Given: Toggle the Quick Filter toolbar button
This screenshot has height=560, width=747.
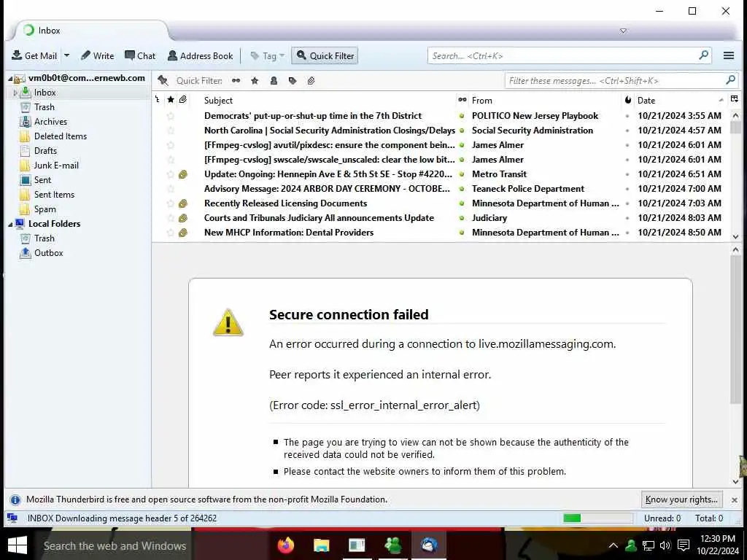Looking at the screenshot, I should [x=325, y=55].
